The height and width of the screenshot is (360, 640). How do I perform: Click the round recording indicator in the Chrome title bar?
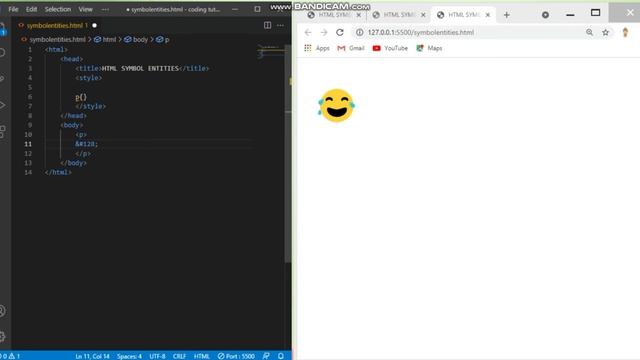(545, 15)
